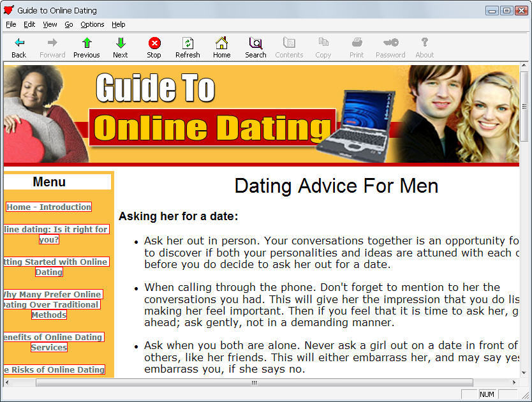
Task: Go to the Previous page using green up arrow
Action: (87, 43)
